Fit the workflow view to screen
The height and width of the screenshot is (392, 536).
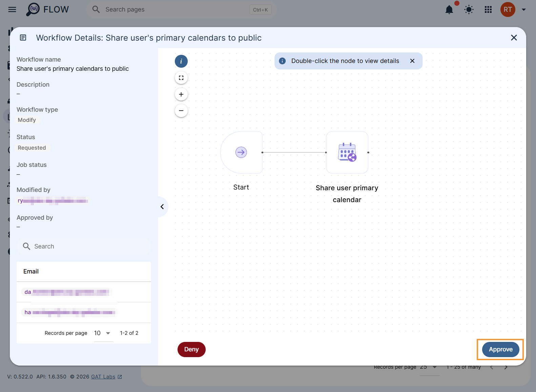coord(181,78)
